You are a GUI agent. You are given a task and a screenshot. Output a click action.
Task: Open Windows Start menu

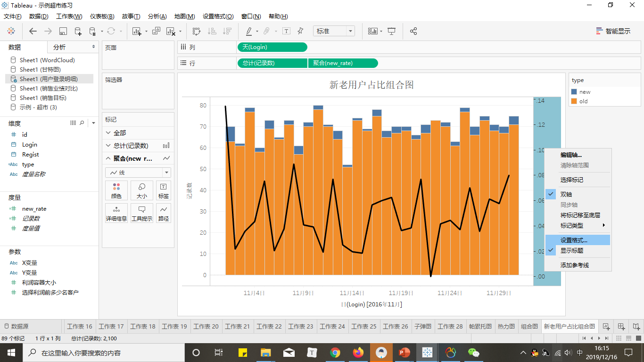coord(11,353)
